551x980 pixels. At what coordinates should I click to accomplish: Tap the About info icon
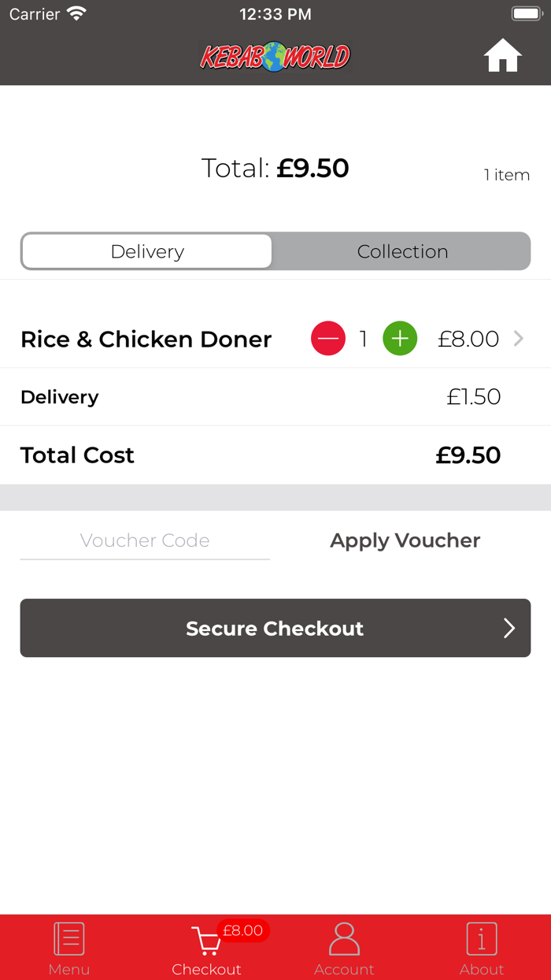(482, 938)
